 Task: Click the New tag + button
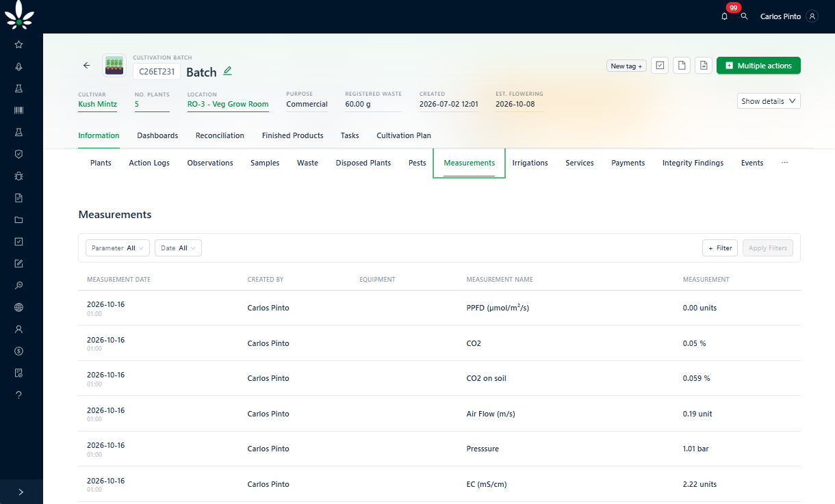coord(626,66)
